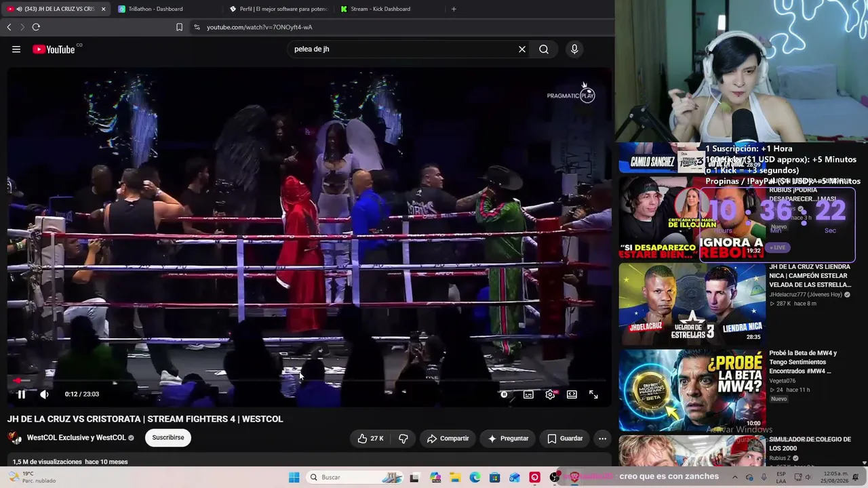868x488 pixels.
Task: Open the 'Si desaparezco' Rubius video thumbnail
Action: [692, 218]
